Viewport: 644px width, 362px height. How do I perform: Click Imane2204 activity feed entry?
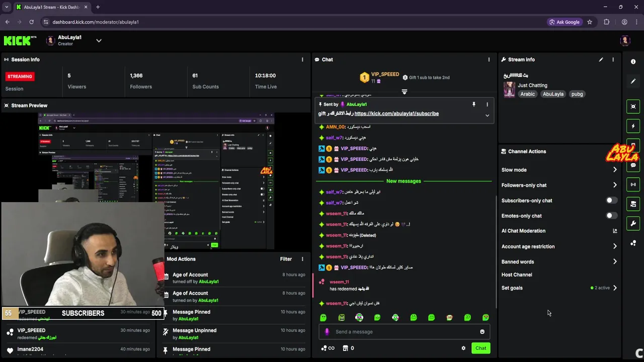pyautogui.click(x=78, y=350)
